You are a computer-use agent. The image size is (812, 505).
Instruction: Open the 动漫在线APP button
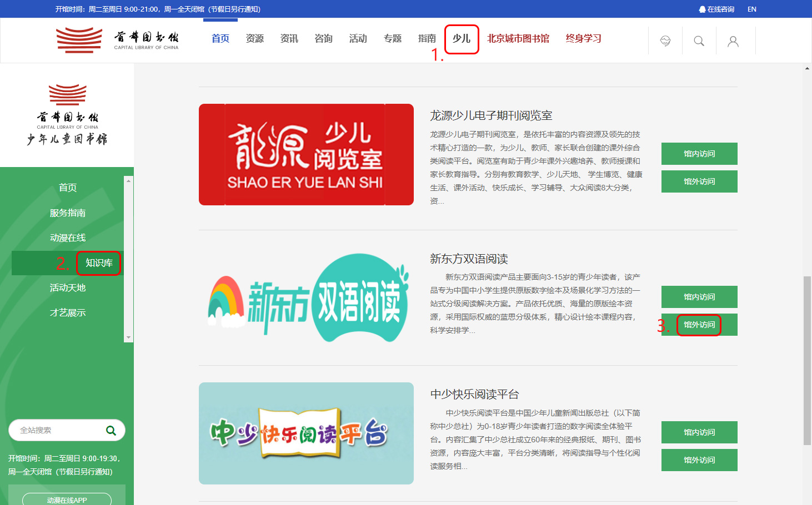tap(67, 499)
